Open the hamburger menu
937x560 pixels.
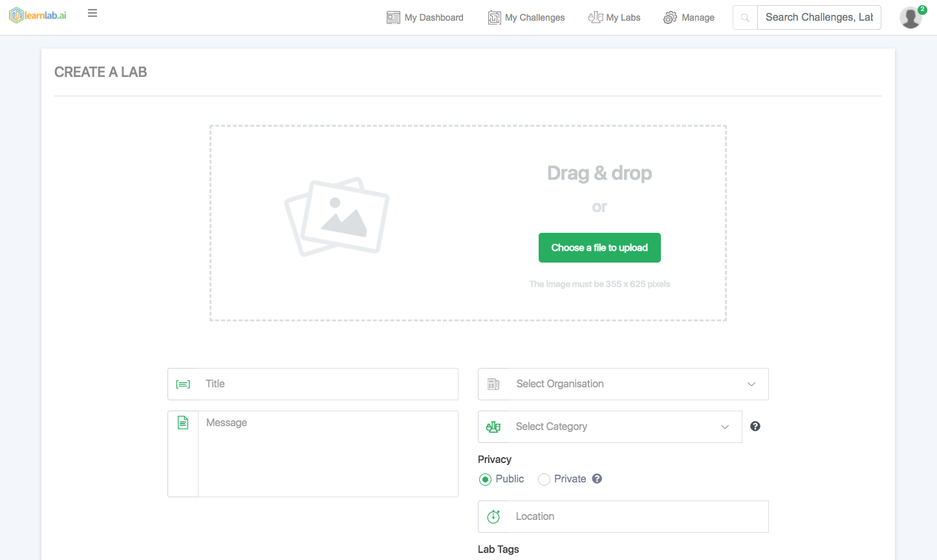click(x=92, y=13)
